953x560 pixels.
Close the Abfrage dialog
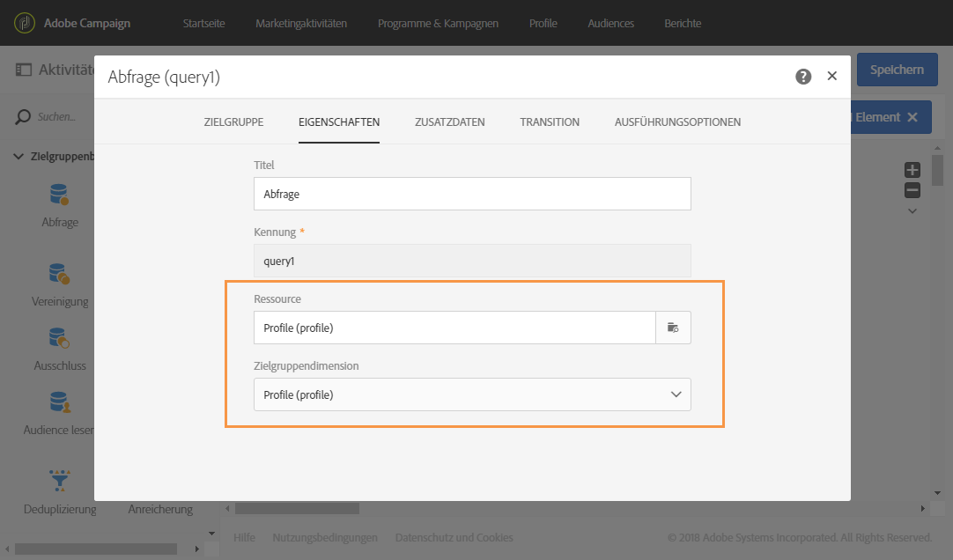[x=831, y=77]
